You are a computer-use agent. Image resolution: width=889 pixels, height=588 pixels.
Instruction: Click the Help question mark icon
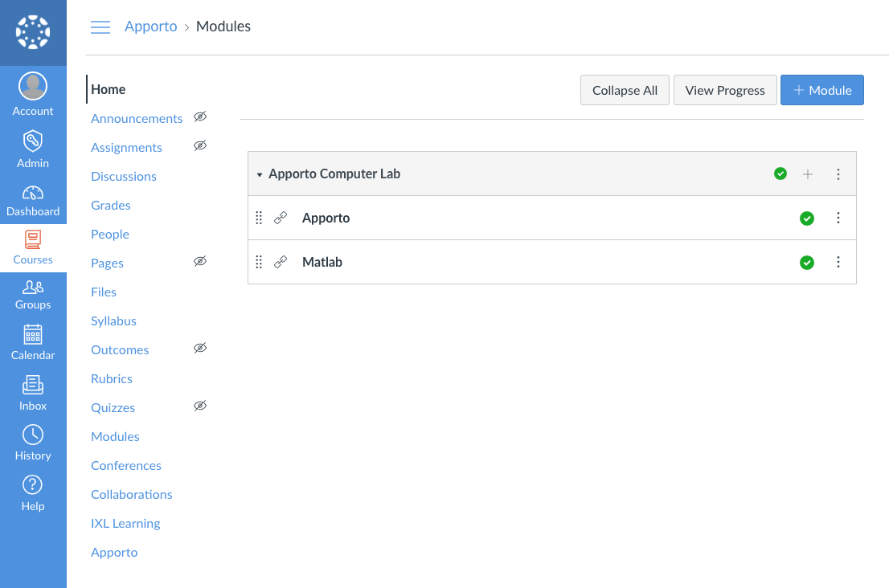33,485
